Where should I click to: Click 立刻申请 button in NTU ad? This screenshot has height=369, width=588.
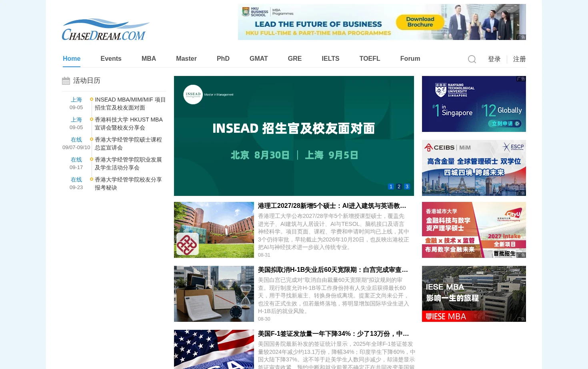pos(505,124)
